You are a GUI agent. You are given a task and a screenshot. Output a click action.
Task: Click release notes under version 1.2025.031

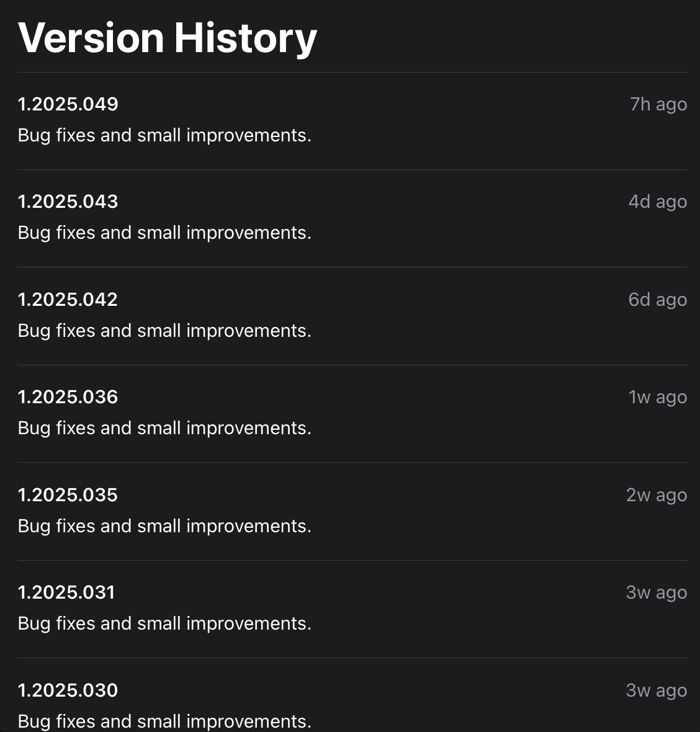(x=164, y=623)
